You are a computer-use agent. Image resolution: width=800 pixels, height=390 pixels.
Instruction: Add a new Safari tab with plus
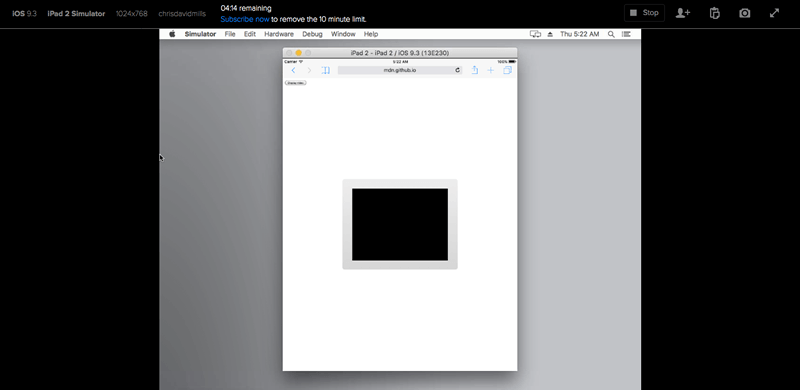[490, 70]
